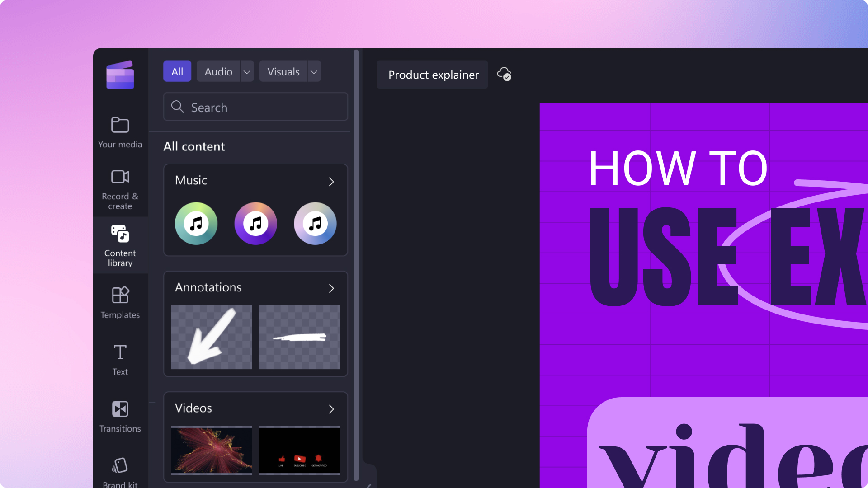The width and height of the screenshot is (868, 488).
Task: Expand the Annotations section arrow
Action: click(331, 289)
